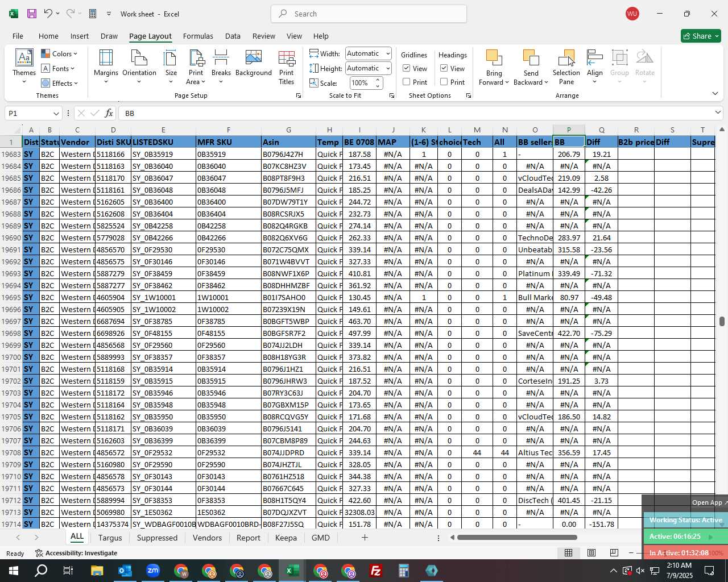Open FileZilla from taskbar

376,571
